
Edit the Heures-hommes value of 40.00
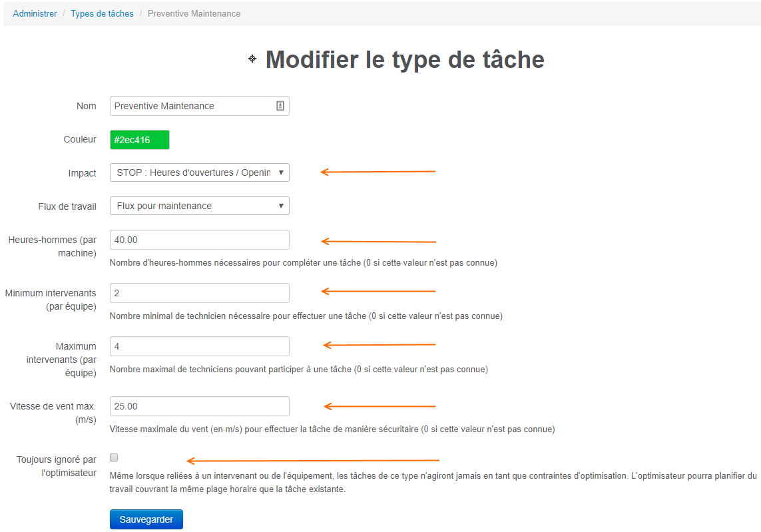point(200,239)
